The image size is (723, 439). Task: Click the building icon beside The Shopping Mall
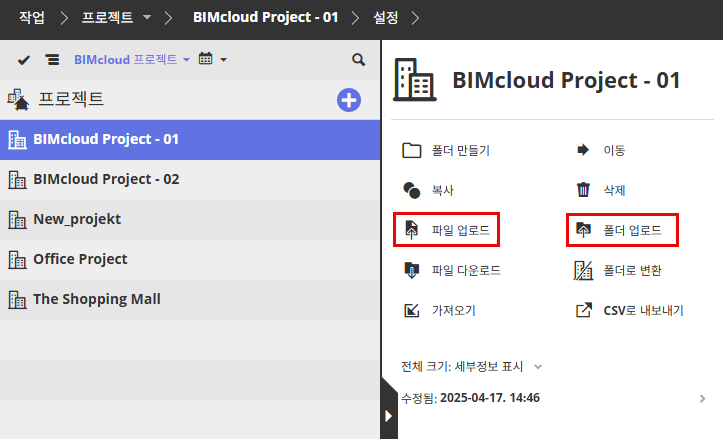[x=17, y=300]
